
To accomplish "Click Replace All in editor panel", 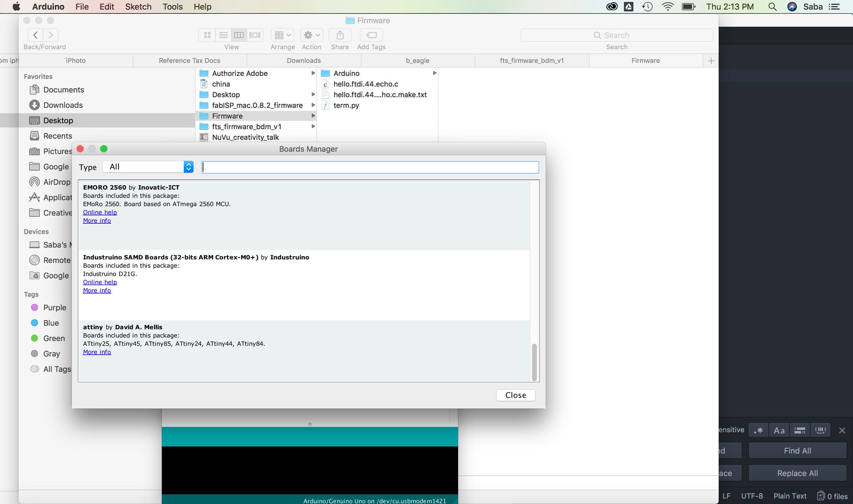I will point(797,473).
